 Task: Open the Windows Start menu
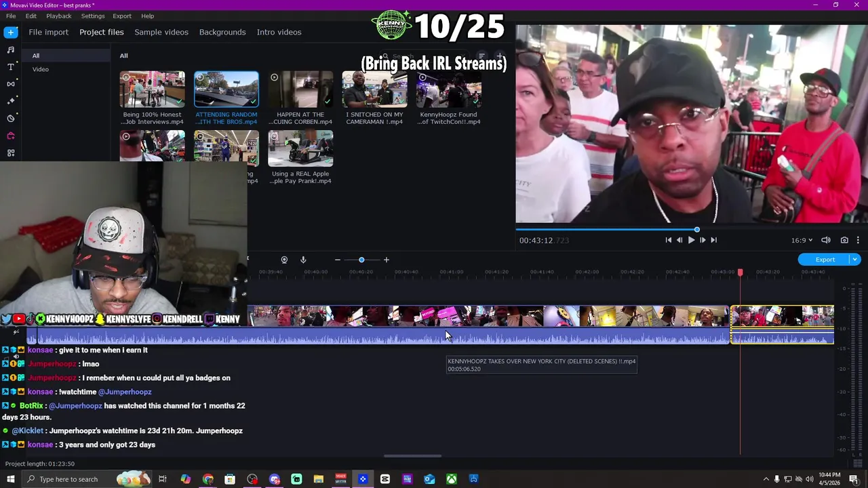point(10,479)
